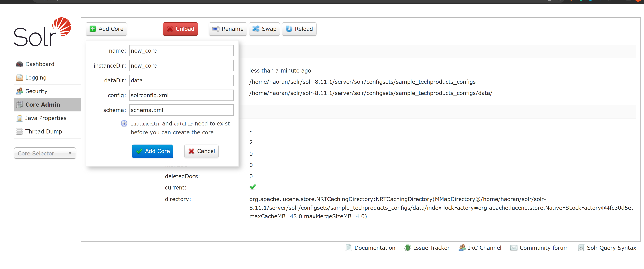Swap cores using Swap button
This screenshot has height=269, width=644.
pyautogui.click(x=264, y=29)
